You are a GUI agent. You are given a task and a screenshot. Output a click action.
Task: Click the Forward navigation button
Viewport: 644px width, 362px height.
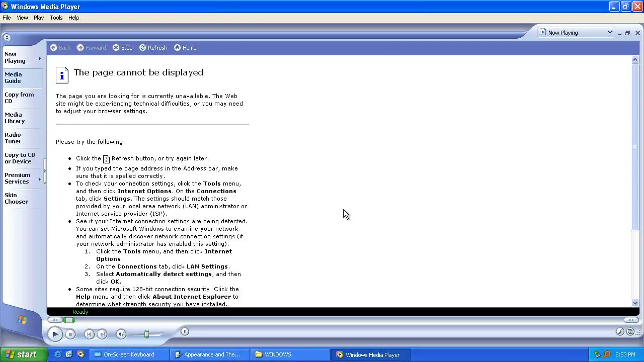(91, 48)
